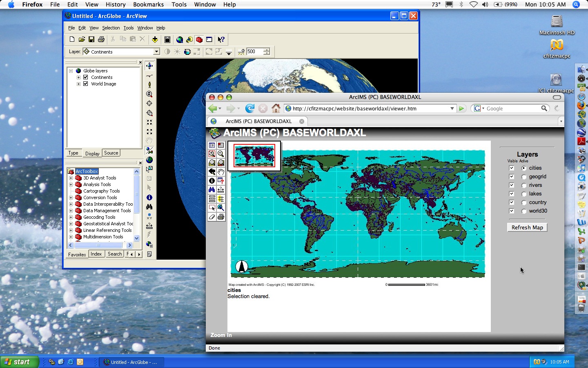This screenshot has width=588, height=368.
Task: Select the Pan hand tool in ArcIMS
Action: pos(221,172)
